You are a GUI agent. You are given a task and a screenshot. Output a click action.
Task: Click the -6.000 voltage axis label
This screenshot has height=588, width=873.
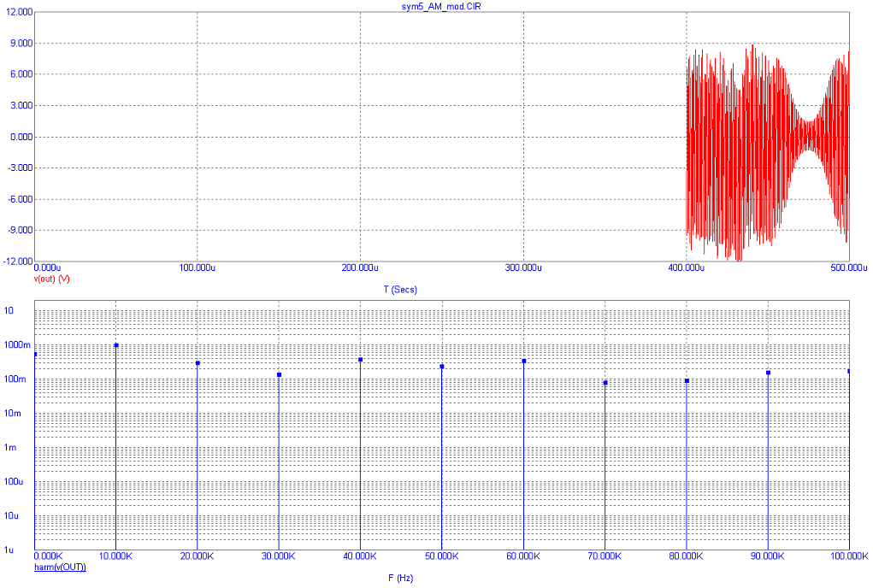pyautogui.click(x=20, y=198)
